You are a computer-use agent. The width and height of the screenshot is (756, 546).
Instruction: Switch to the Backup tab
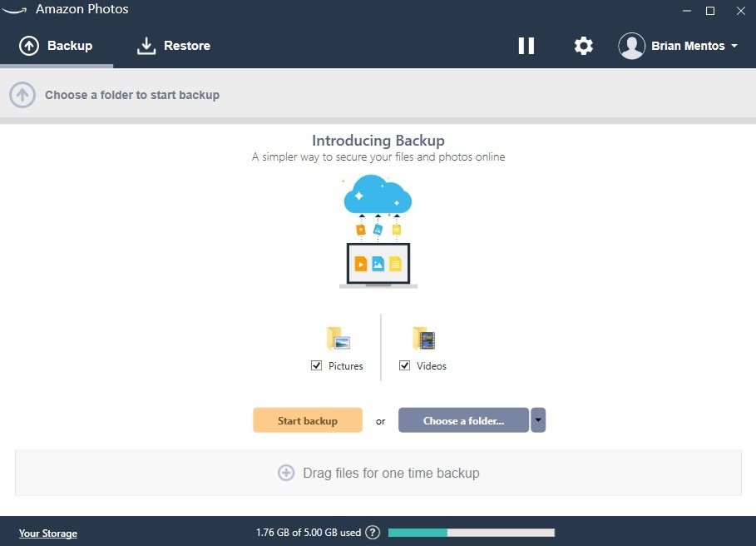(x=57, y=46)
